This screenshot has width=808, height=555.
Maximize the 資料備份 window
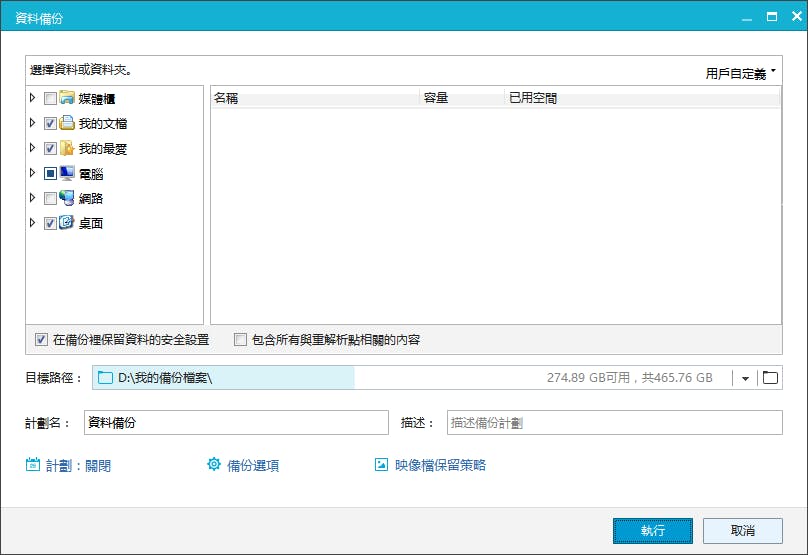pos(771,16)
